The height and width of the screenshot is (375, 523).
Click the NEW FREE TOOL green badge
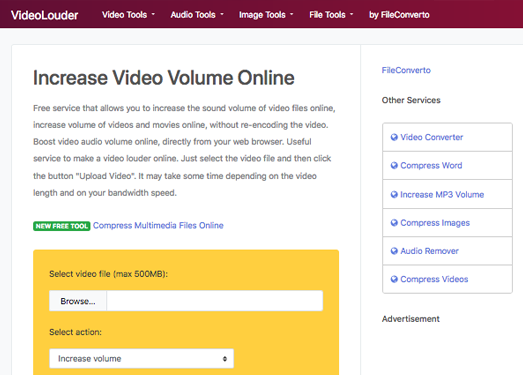pyautogui.click(x=61, y=226)
